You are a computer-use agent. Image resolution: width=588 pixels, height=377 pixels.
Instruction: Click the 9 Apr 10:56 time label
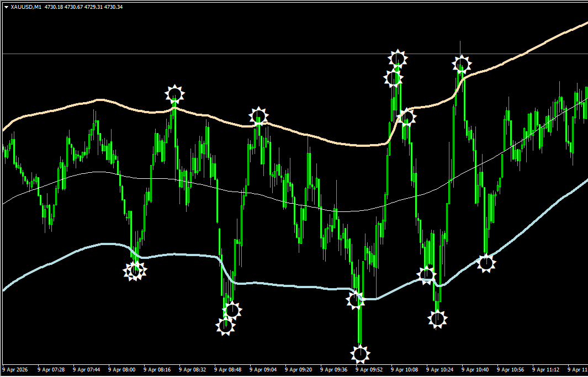click(x=511, y=369)
